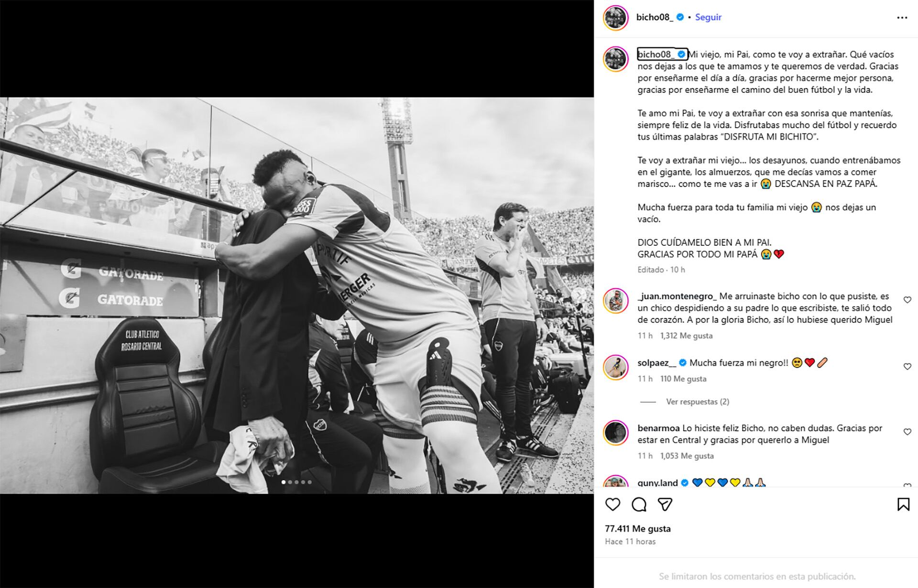
Task: Share the post via the paper plane icon
Action: tap(665, 504)
